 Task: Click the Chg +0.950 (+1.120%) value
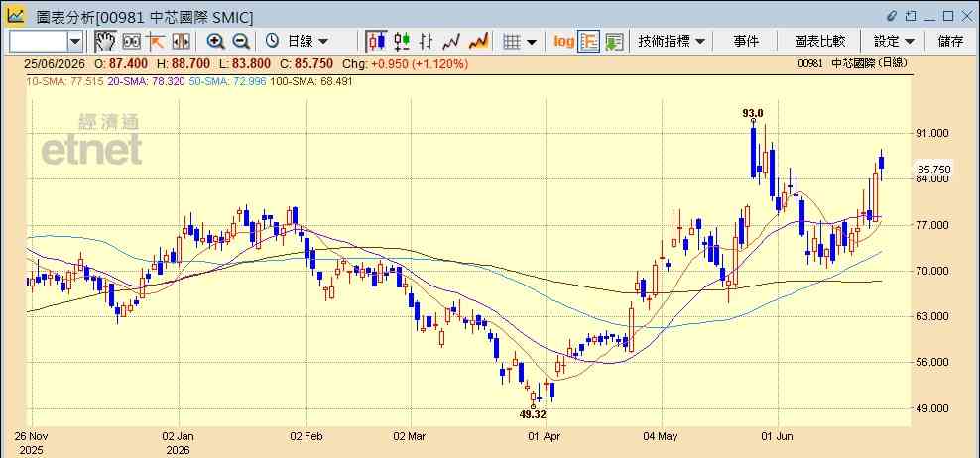point(406,63)
